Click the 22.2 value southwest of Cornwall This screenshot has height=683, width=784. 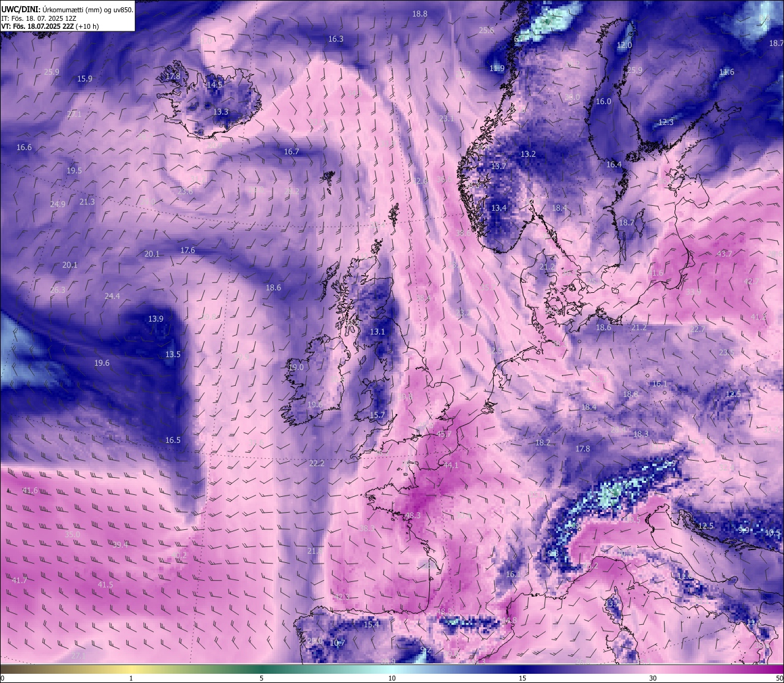pos(317,464)
